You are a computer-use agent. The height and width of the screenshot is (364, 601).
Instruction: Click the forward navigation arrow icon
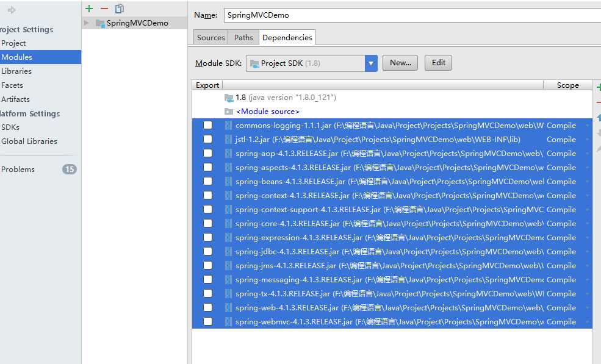pyautogui.click(x=12, y=10)
